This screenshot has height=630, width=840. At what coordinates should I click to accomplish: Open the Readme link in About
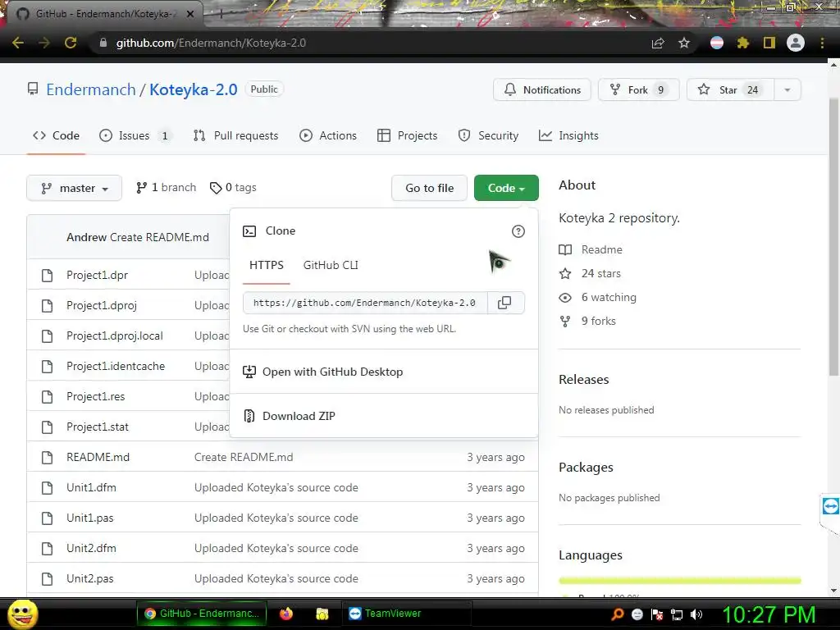pyautogui.click(x=591, y=249)
